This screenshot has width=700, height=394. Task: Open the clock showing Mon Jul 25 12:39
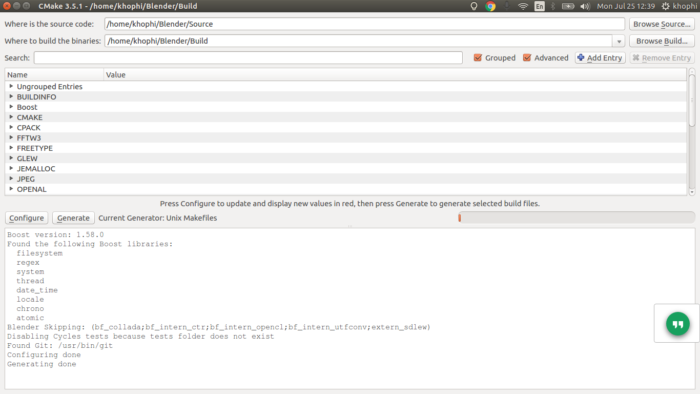(x=626, y=6)
